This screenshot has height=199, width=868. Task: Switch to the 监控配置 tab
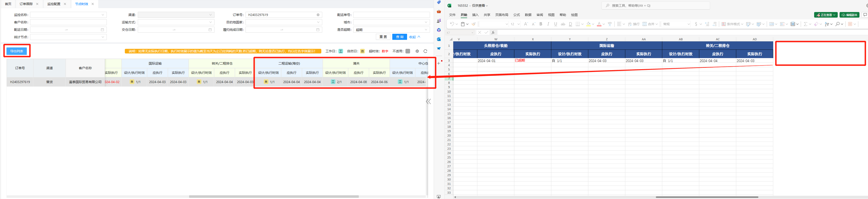pyautogui.click(x=54, y=4)
